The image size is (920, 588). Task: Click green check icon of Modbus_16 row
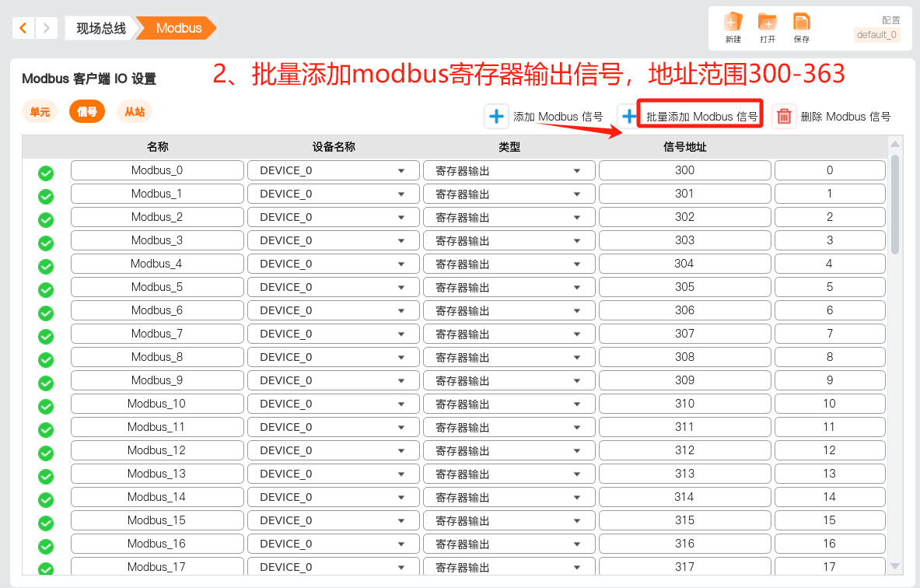46,547
